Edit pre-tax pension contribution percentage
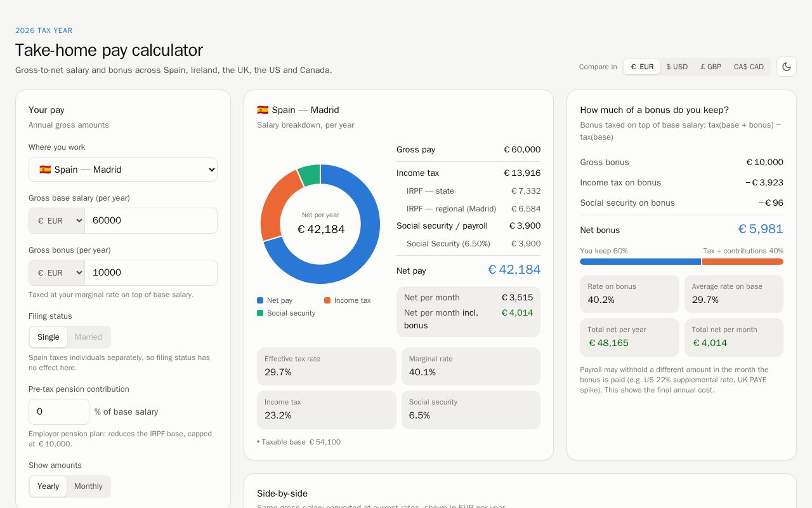The width and height of the screenshot is (812, 508). (x=59, y=411)
